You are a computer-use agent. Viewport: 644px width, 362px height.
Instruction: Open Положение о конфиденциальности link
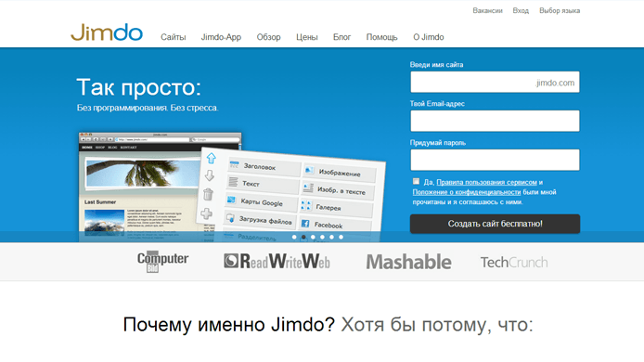pos(467,192)
